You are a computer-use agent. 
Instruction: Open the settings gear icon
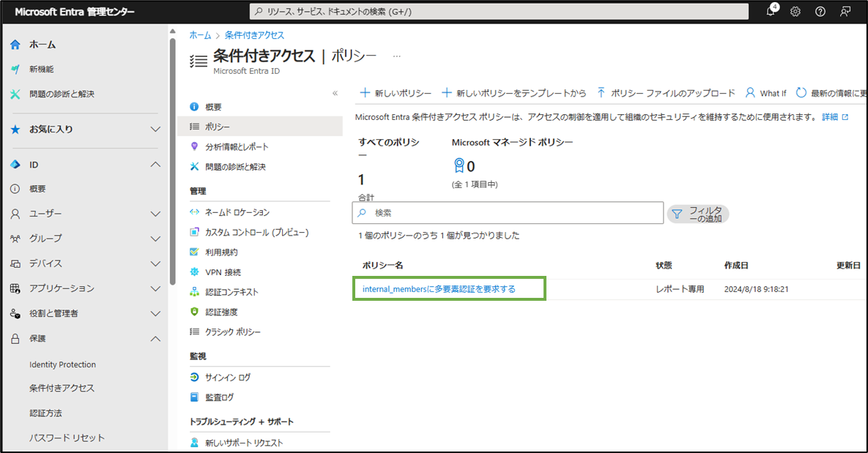(795, 11)
